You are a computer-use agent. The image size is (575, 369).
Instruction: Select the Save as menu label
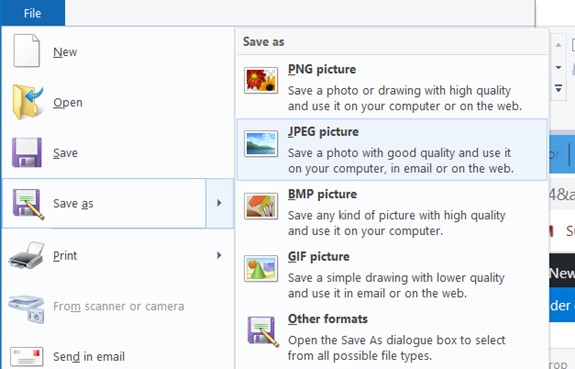coord(73,204)
